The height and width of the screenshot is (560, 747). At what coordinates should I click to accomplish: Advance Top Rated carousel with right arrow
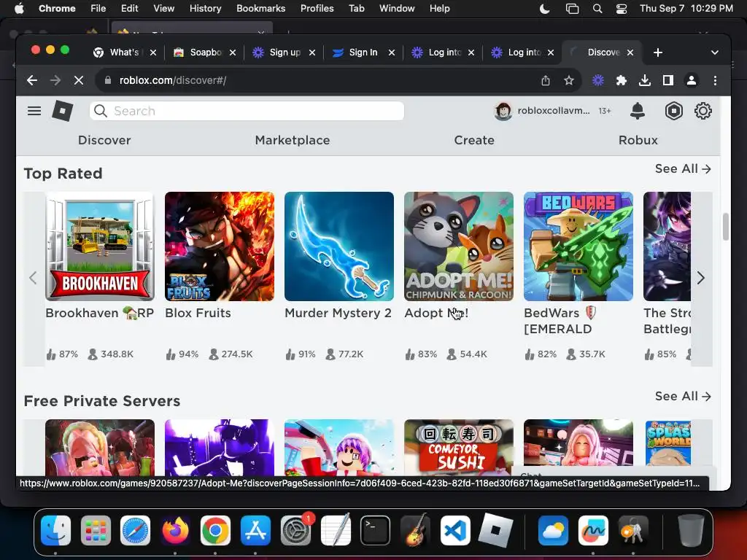pyautogui.click(x=701, y=278)
